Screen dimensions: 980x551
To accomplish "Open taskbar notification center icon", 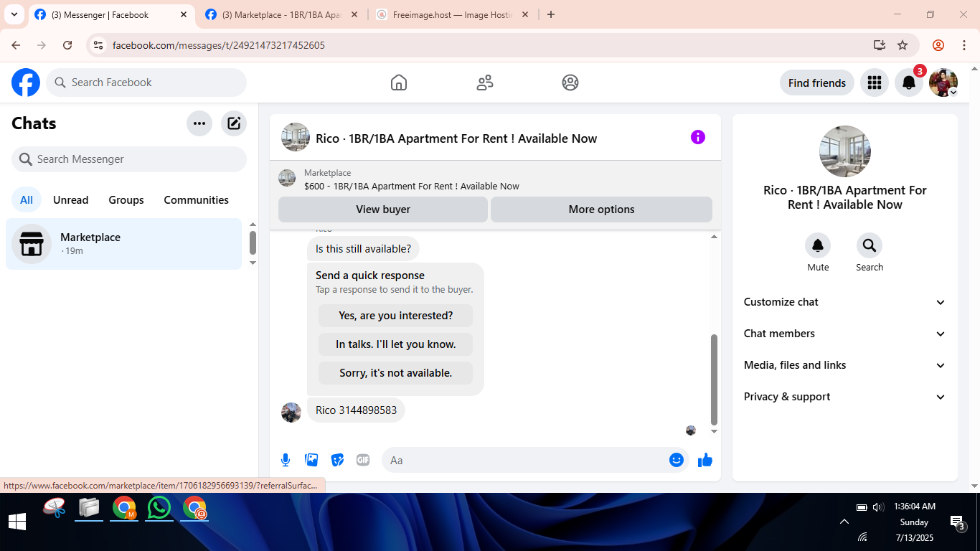I will click(957, 522).
